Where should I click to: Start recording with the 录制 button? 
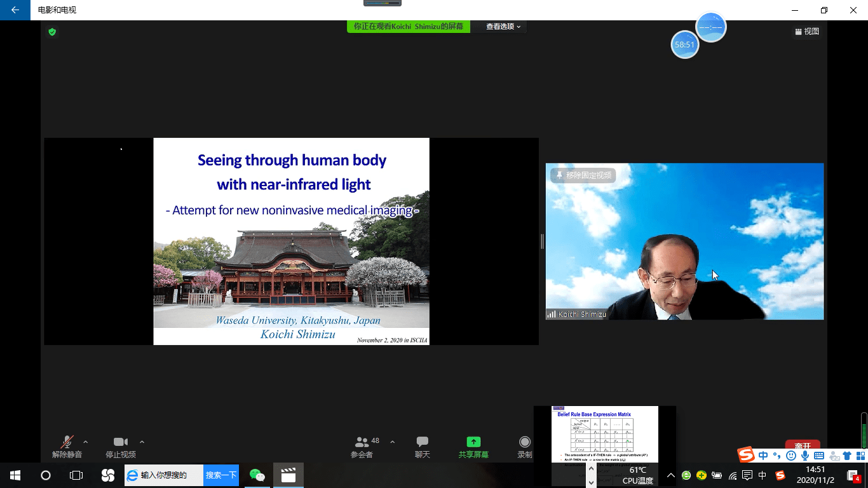click(524, 447)
